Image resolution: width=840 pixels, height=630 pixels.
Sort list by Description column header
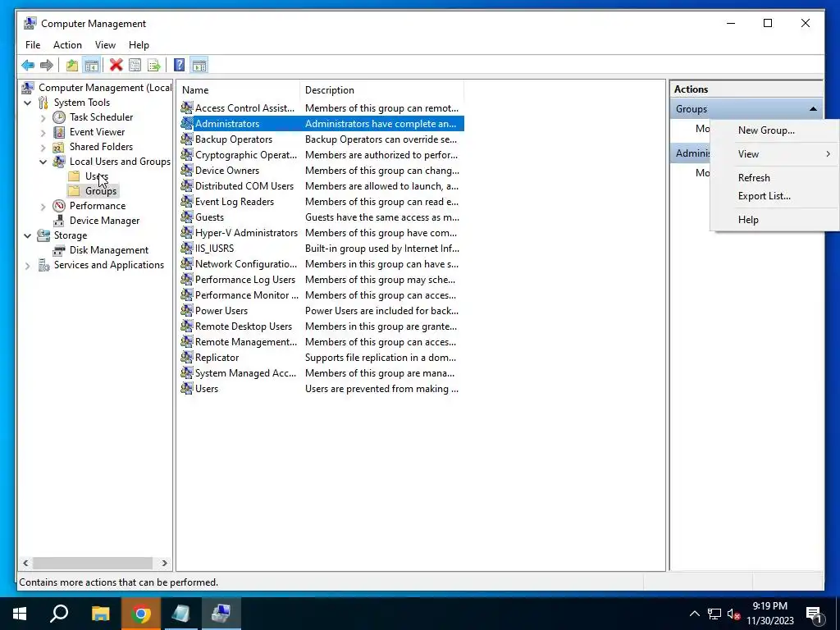381,90
